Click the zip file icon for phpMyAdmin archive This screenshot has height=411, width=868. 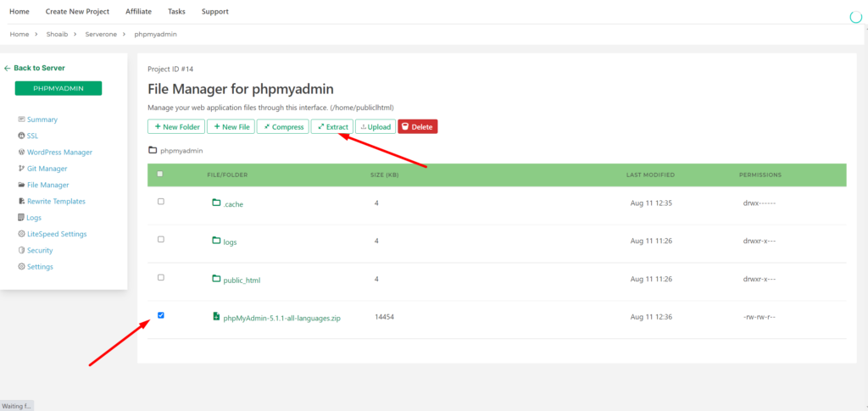216,316
